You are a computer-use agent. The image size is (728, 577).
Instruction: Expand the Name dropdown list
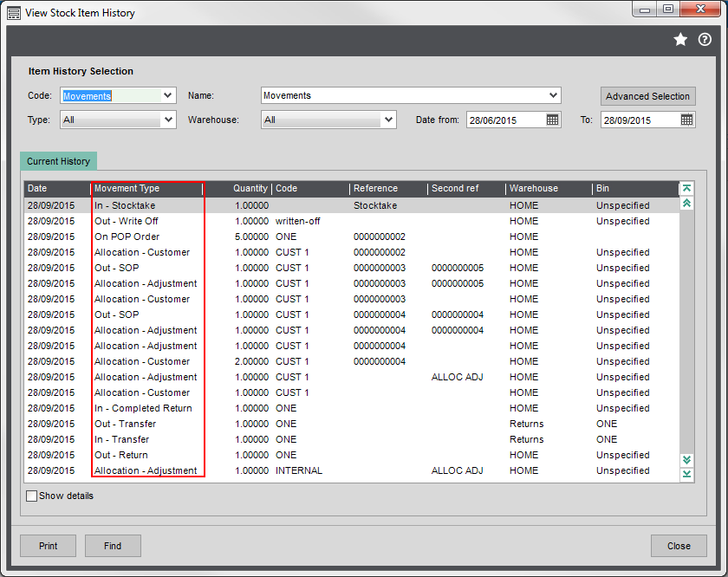tap(553, 95)
